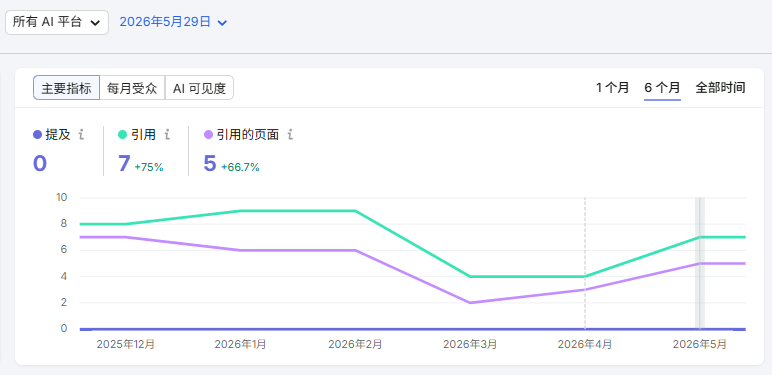Click the highlighted 2026年5月 chart marker
The height and width of the screenshot is (375, 772).
click(x=700, y=263)
